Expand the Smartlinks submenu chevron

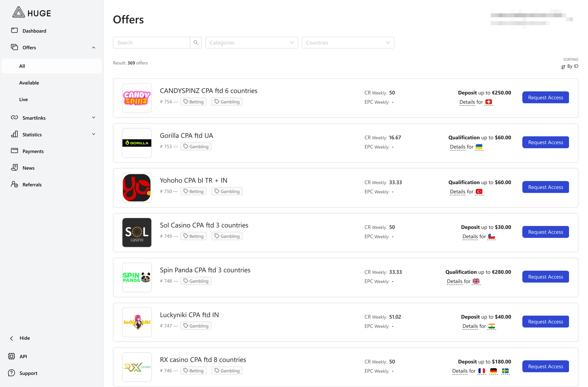pyautogui.click(x=94, y=117)
